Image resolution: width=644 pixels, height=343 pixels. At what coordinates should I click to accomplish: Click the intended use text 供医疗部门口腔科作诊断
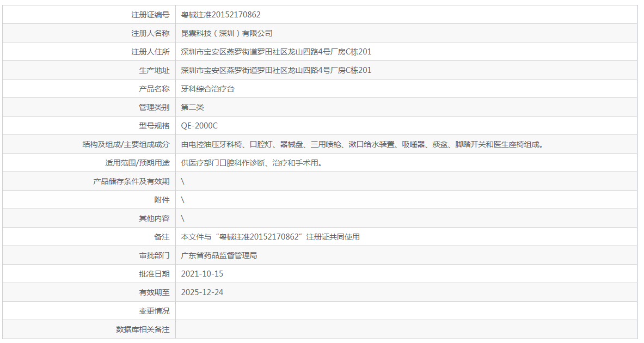(252, 163)
